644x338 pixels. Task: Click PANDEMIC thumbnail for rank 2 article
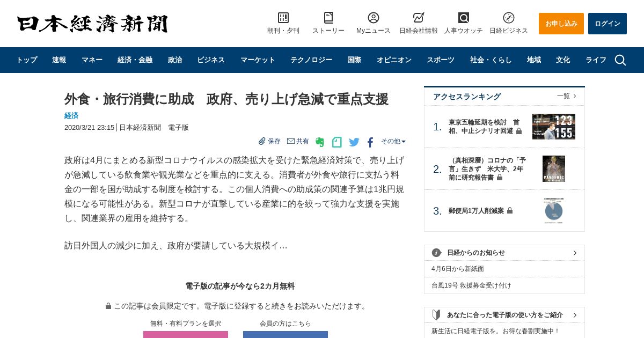tap(554, 168)
